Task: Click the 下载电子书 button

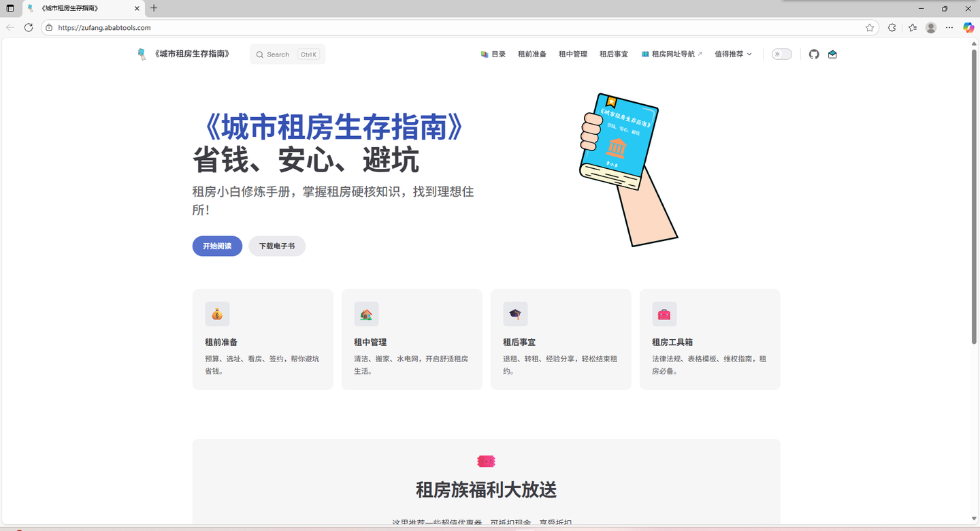Action: click(277, 246)
